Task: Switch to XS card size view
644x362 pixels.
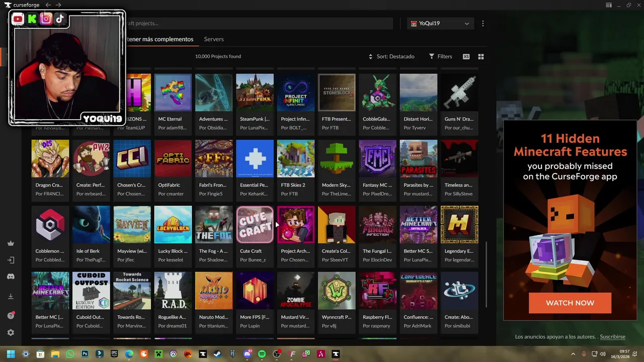Action: pos(466,56)
